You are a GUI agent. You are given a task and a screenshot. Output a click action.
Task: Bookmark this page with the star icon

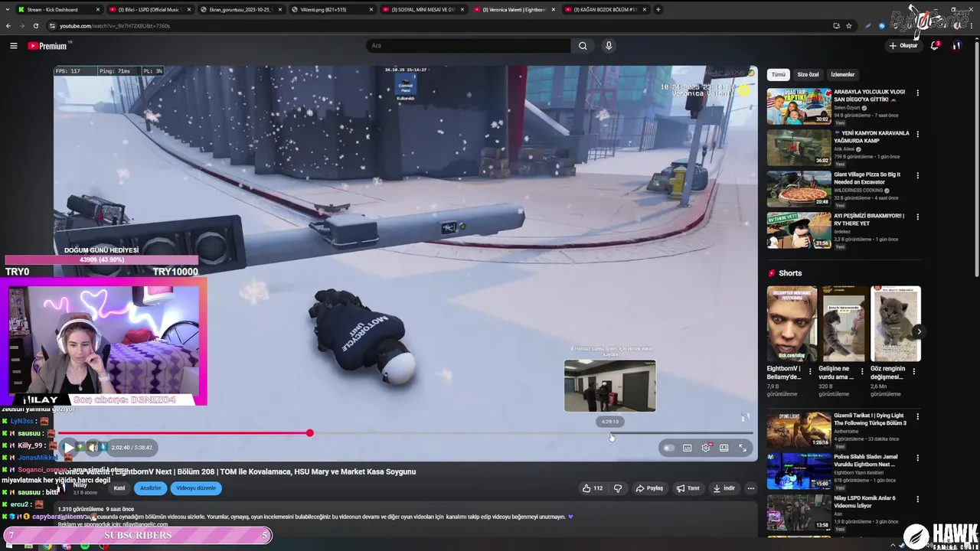pos(849,26)
